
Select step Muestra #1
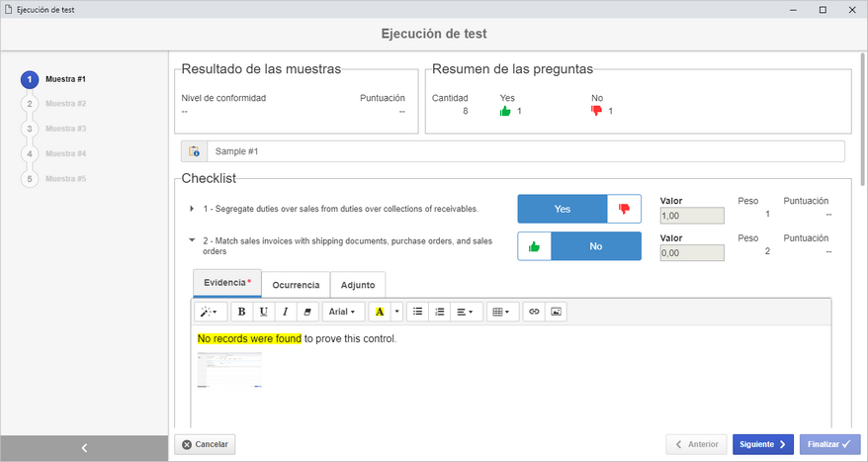point(53,79)
